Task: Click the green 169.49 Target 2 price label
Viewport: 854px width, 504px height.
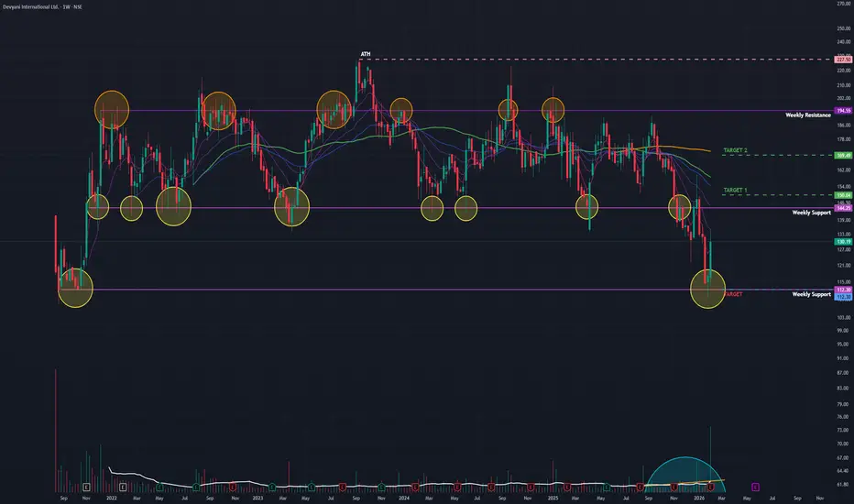Action: point(843,155)
